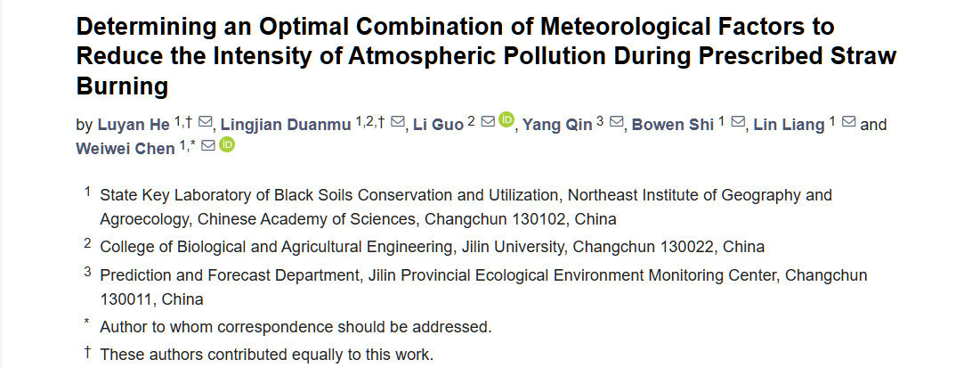Click the email icon beside Weiwei Chen
The image size is (980, 368).
[x=208, y=146]
